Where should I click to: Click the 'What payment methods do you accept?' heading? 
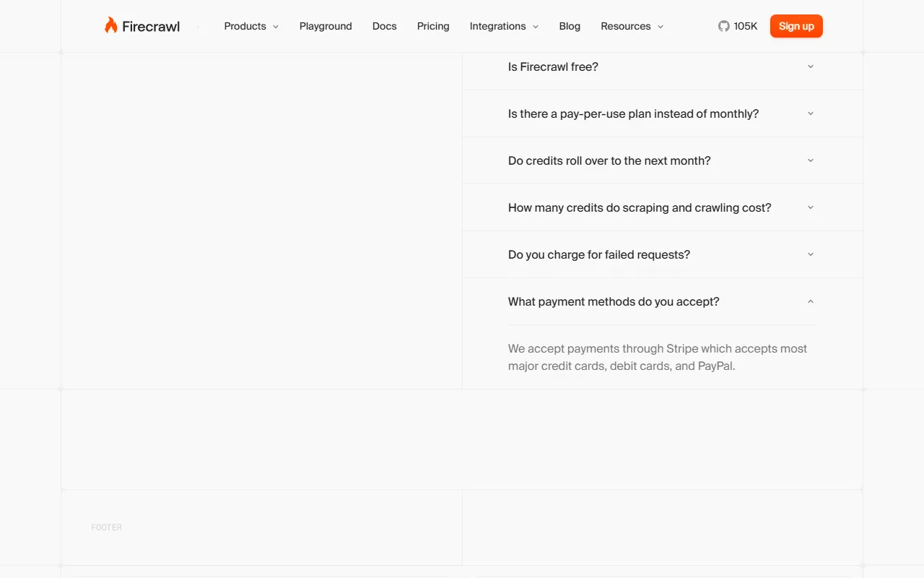614,301
